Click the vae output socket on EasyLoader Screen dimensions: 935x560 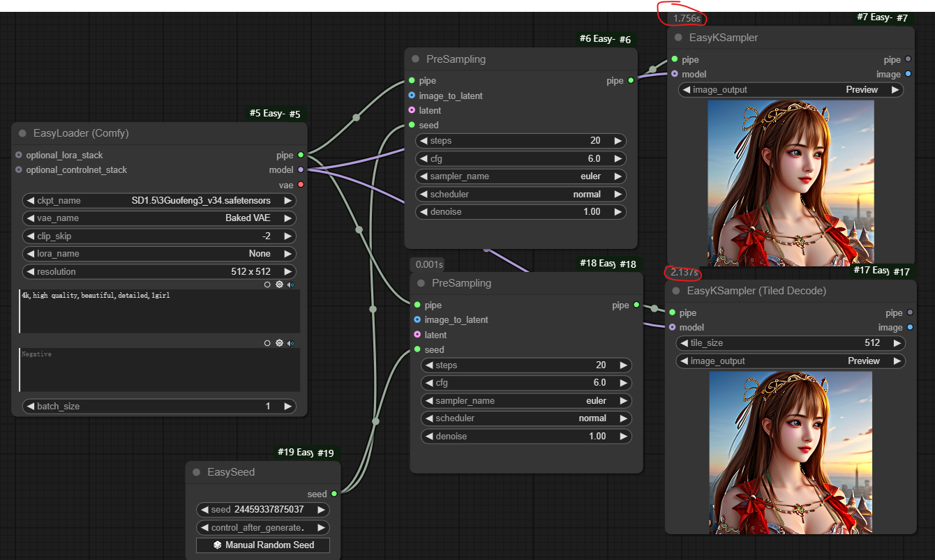tap(301, 185)
